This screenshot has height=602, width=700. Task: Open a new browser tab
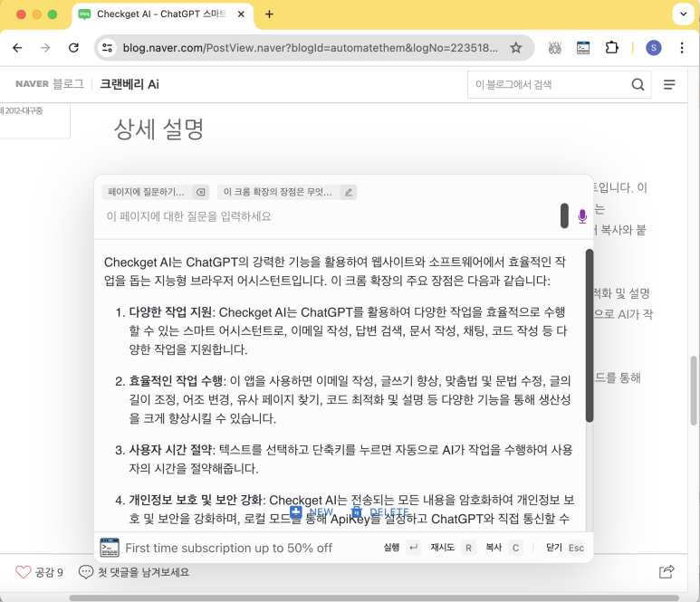click(269, 14)
